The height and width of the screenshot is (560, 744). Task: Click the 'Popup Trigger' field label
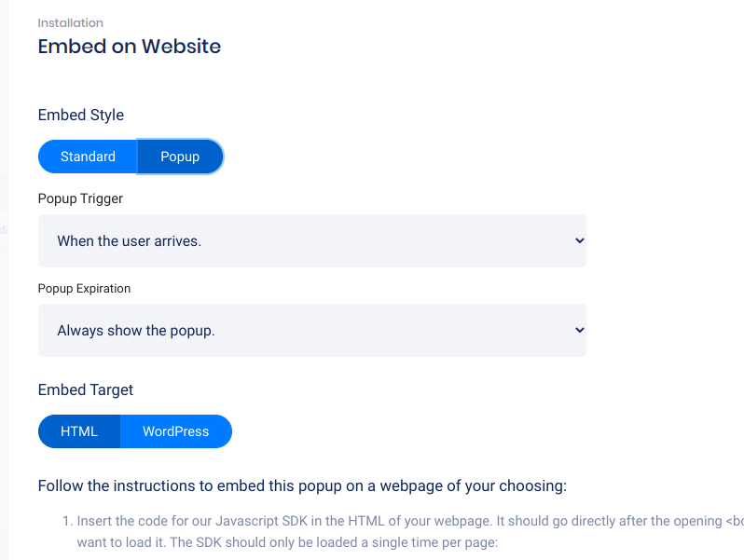click(x=80, y=198)
